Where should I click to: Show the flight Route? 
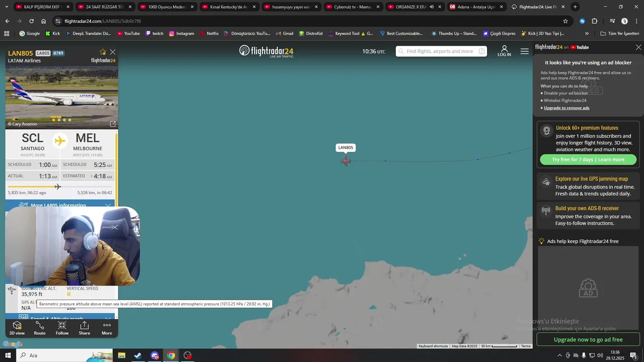[x=40, y=328]
